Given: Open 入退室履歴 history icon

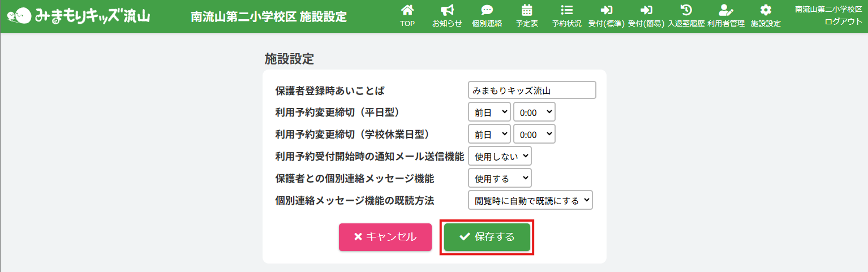Looking at the screenshot, I should pyautogui.click(x=686, y=10).
